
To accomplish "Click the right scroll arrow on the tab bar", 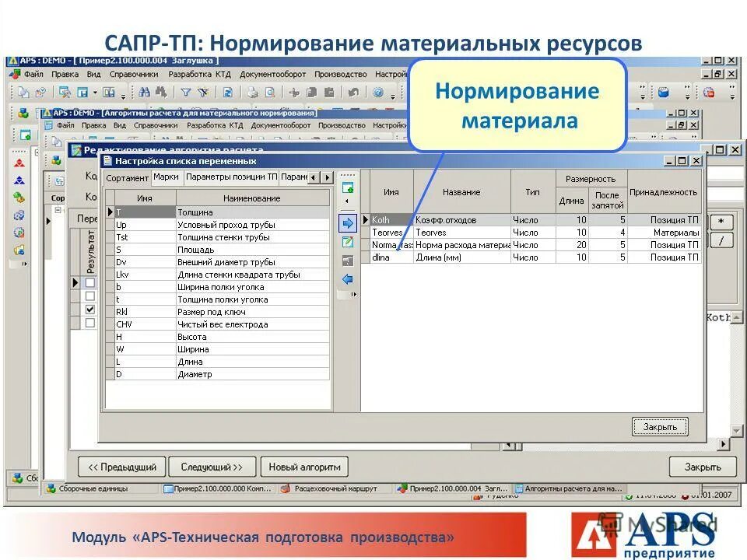I will point(328,179).
